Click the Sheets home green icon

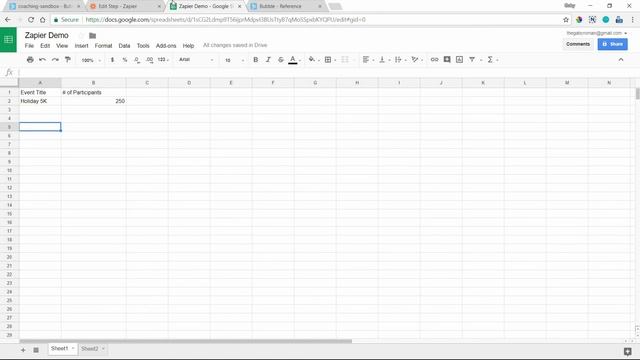click(x=8, y=40)
